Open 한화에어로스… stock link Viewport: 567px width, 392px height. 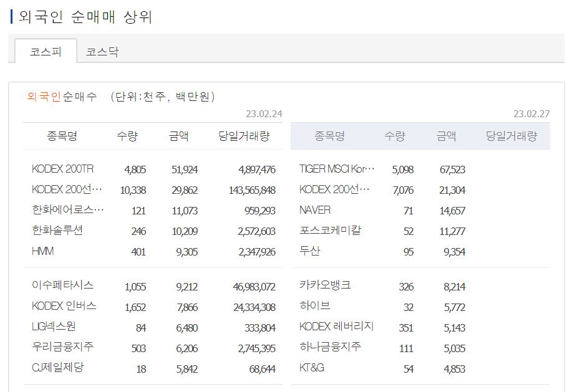(x=67, y=210)
